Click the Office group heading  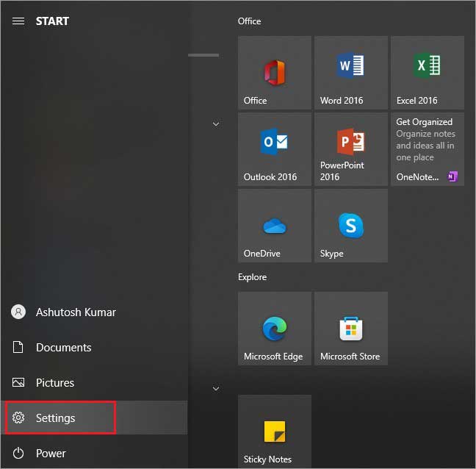[x=249, y=21]
